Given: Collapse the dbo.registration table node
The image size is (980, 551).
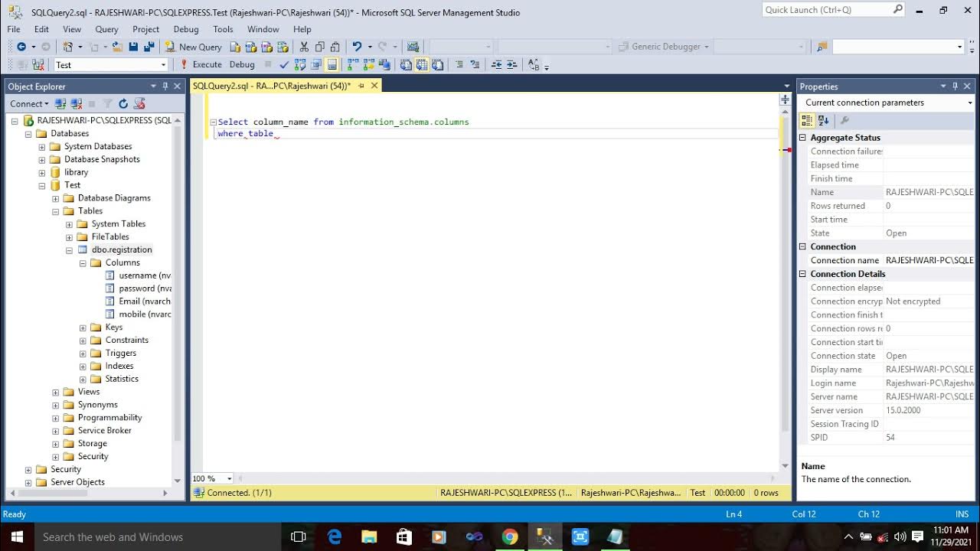Looking at the screenshot, I should [69, 249].
